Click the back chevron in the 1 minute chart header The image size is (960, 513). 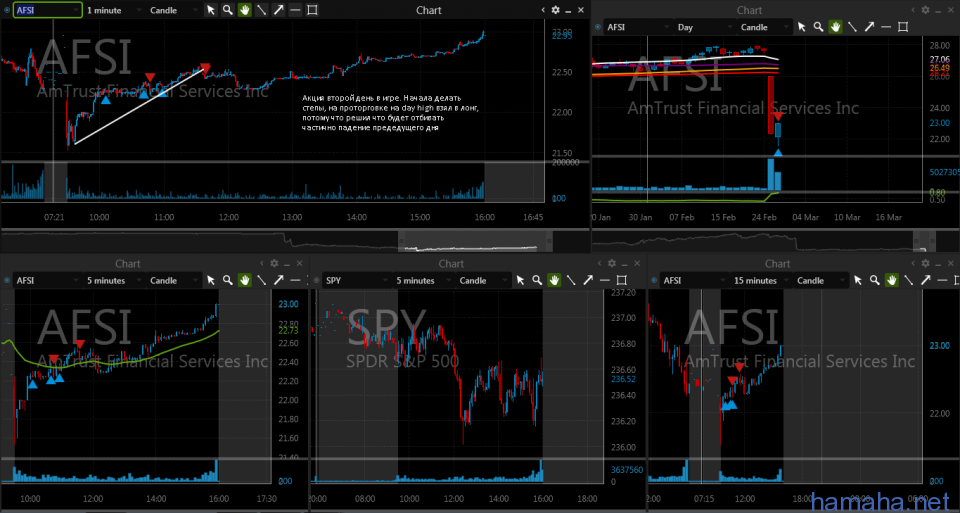[543, 10]
